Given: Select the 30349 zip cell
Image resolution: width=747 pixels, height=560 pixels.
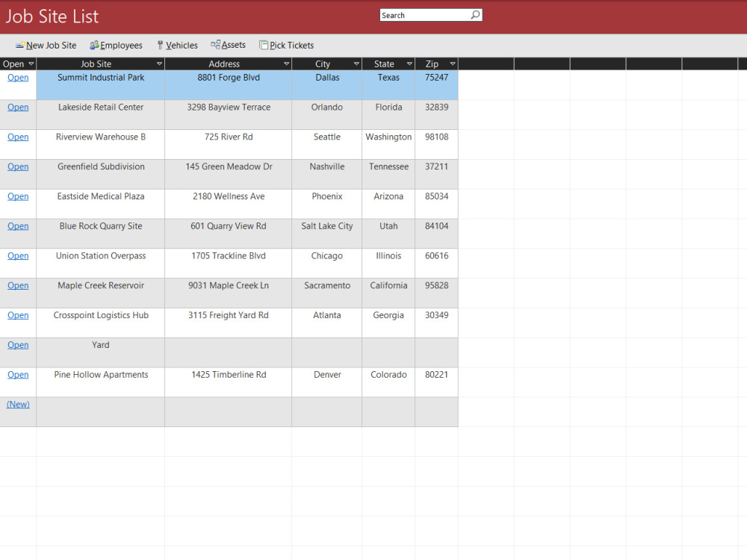Looking at the screenshot, I should (436, 323).
